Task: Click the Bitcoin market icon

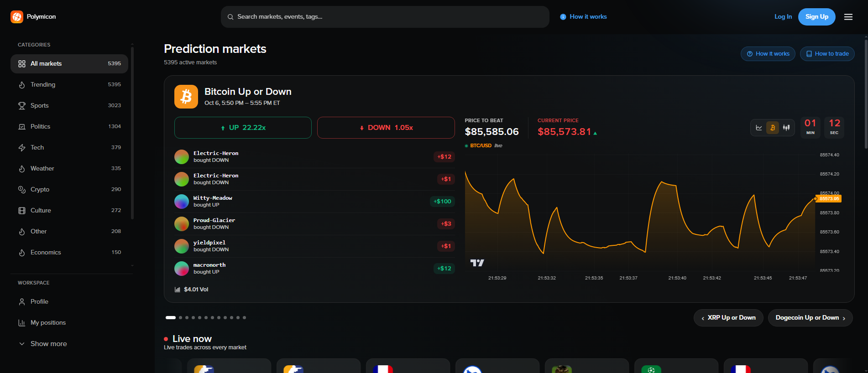Action: pos(186,97)
